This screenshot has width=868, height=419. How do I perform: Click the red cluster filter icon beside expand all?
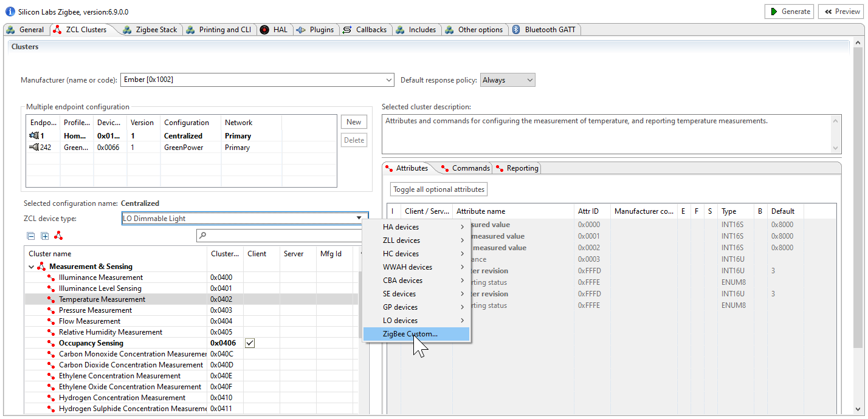pyautogui.click(x=58, y=235)
